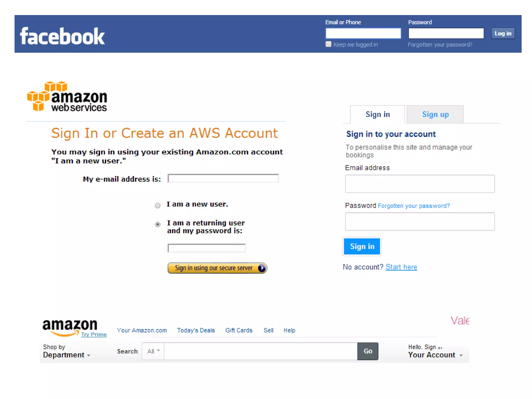Switch to the Sign up tab

click(x=435, y=114)
